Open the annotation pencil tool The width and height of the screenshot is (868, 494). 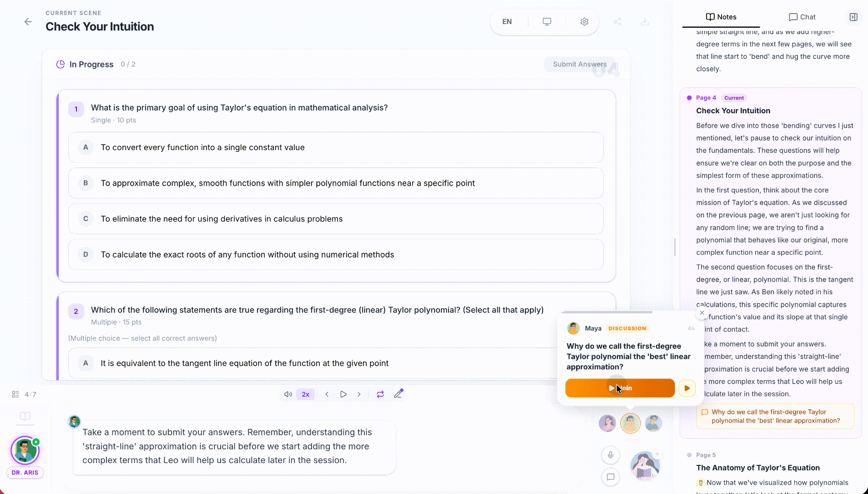tap(399, 394)
